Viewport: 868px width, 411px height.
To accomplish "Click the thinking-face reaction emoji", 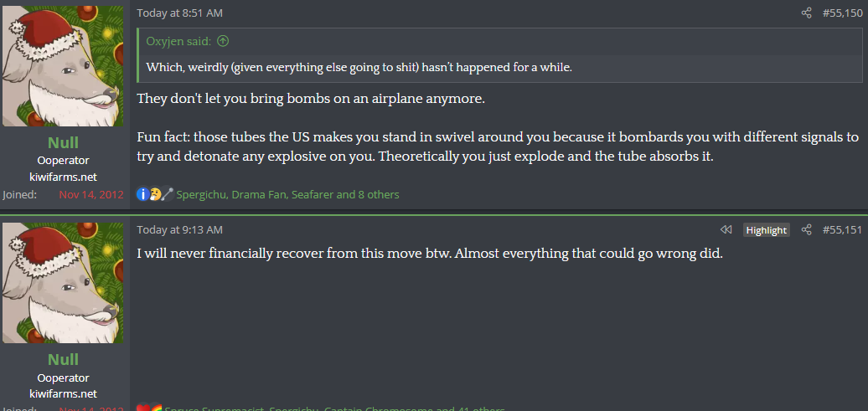I will [155, 194].
